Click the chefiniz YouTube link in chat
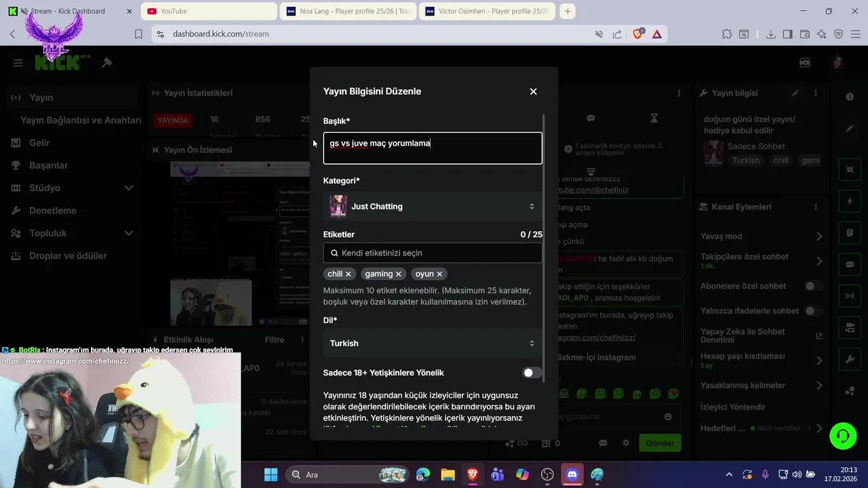 [593, 190]
